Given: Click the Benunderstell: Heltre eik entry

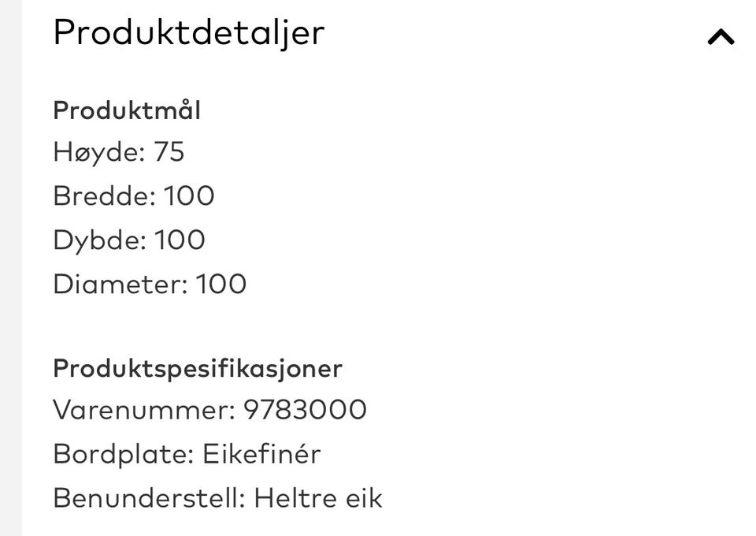Looking at the screenshot, I should coord(217,497).
